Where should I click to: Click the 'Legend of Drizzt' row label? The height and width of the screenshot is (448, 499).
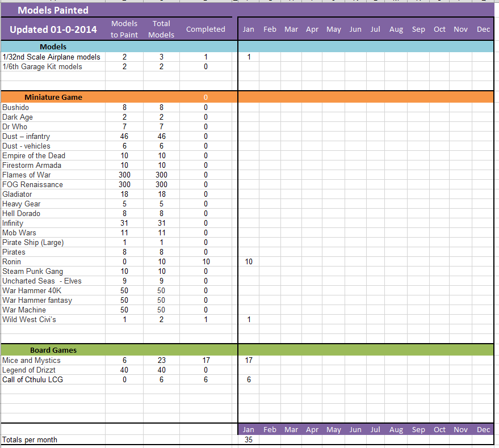(53, 370)
